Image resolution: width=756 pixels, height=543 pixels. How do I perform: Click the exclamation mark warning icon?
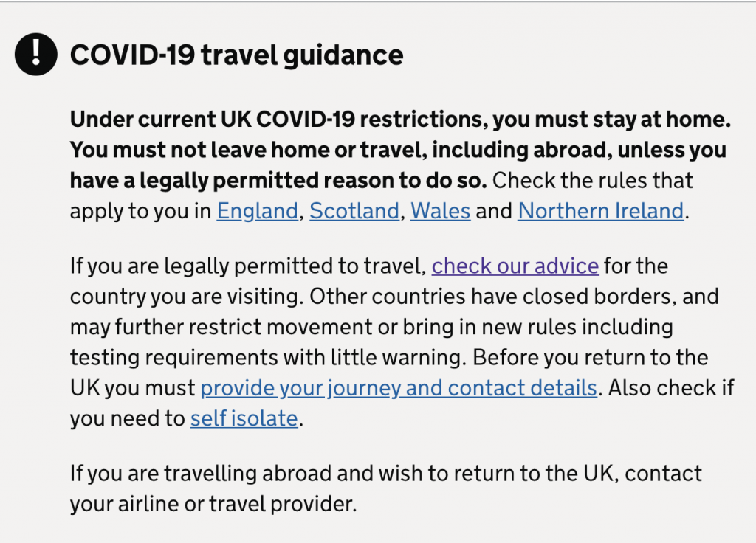click(35, 54)
